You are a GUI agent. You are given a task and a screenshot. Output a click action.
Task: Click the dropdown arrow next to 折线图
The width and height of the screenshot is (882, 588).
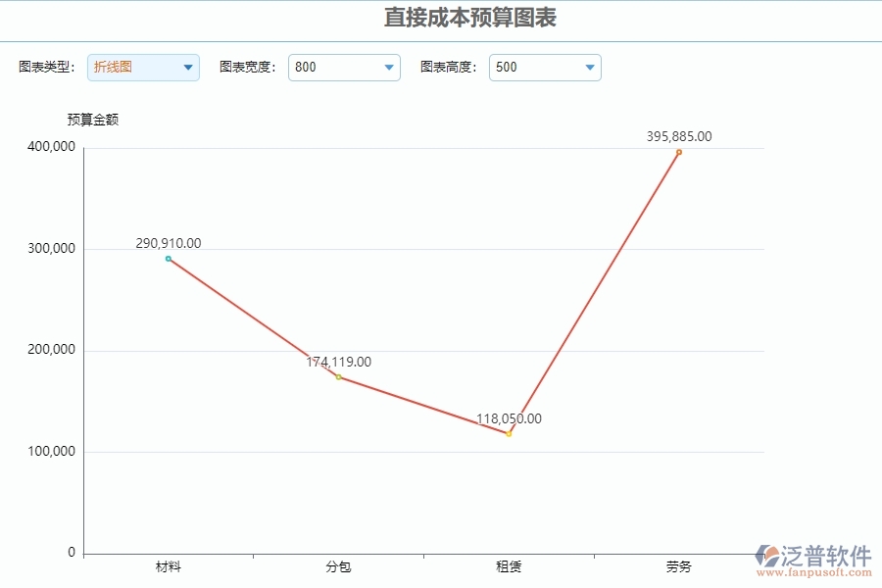point(187,67)
